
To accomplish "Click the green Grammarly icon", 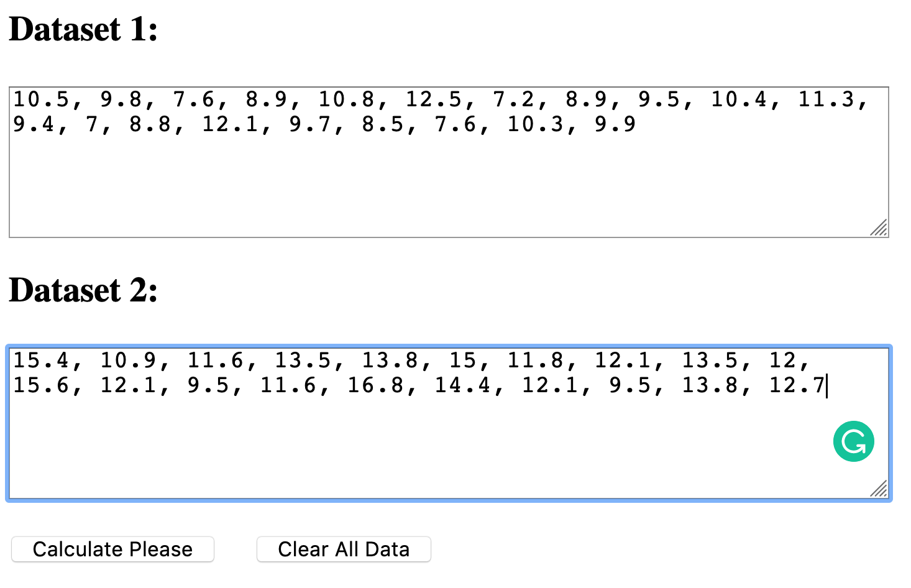I will [x=853, y=442].
